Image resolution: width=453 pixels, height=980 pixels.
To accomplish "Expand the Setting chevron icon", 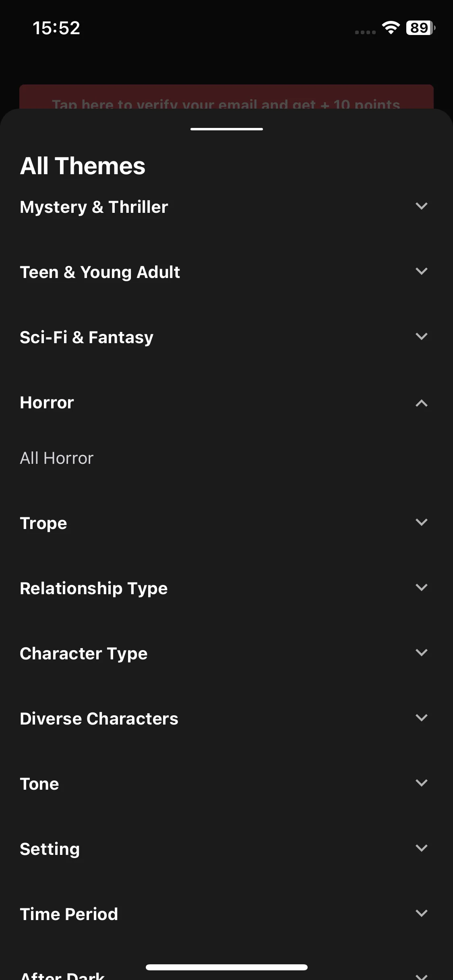I will tap(421, 848).
